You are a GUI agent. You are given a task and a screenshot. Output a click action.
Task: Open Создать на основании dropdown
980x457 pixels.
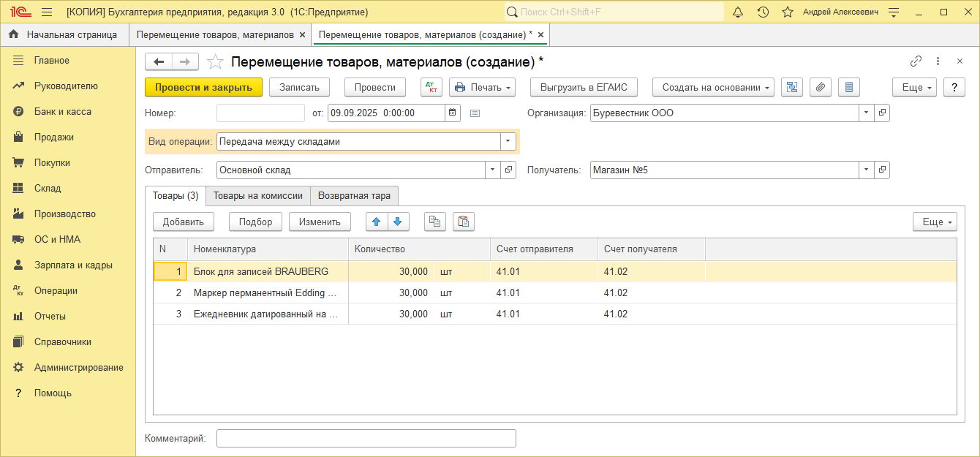(714, 87)
